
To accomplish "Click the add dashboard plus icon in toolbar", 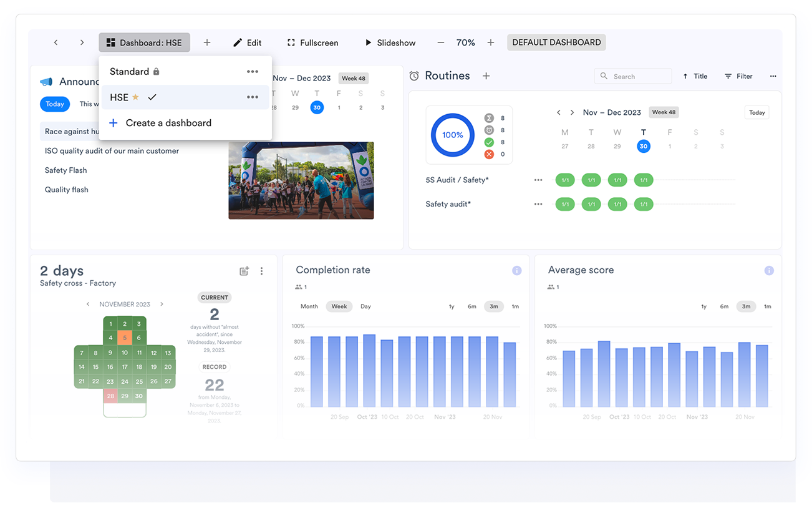I will [x=207, y=42].
